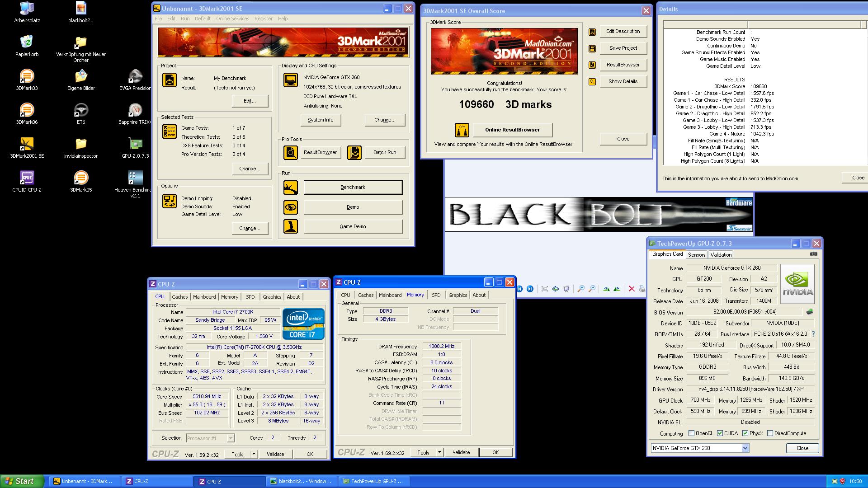This screenshot has width=868, height=488.
Task: Show image at actual size in viewer
Action: [556, 289]
